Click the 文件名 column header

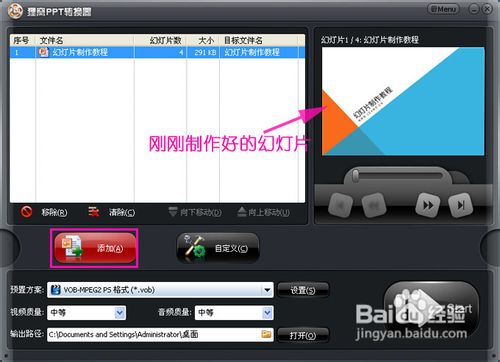pos(85,41)
